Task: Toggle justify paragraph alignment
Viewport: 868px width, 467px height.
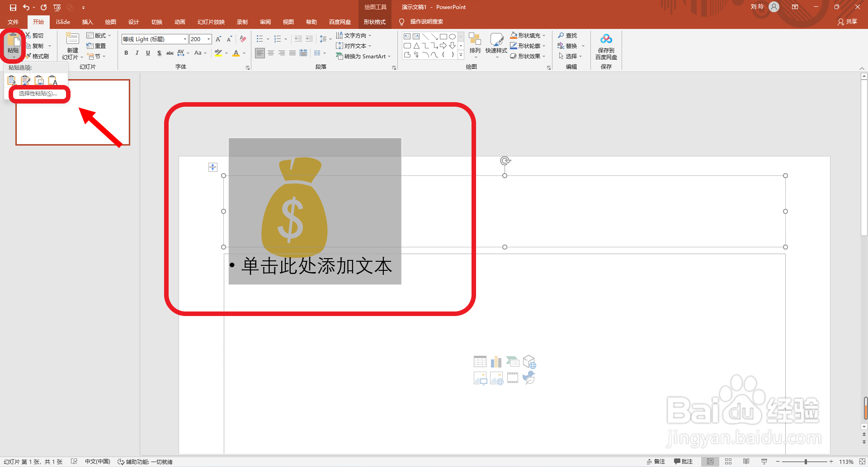Action: pos(292,53)
